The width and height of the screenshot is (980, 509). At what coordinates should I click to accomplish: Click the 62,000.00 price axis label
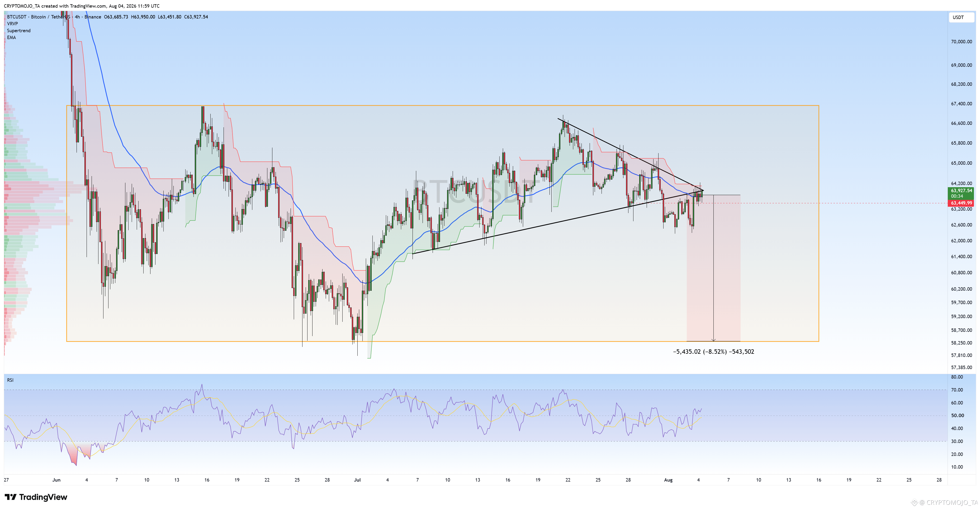point(961,241)
